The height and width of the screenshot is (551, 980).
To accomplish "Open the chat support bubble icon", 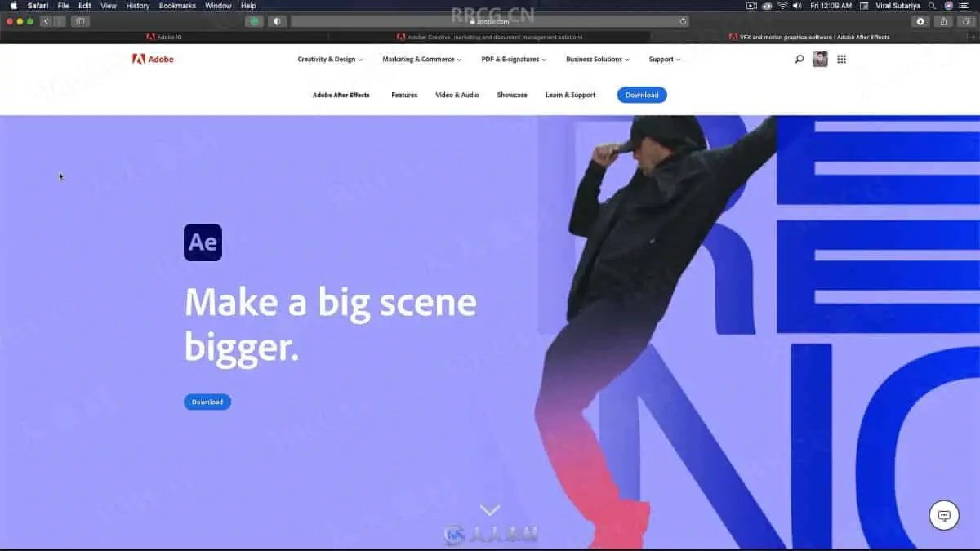I will tap(944, 515).
